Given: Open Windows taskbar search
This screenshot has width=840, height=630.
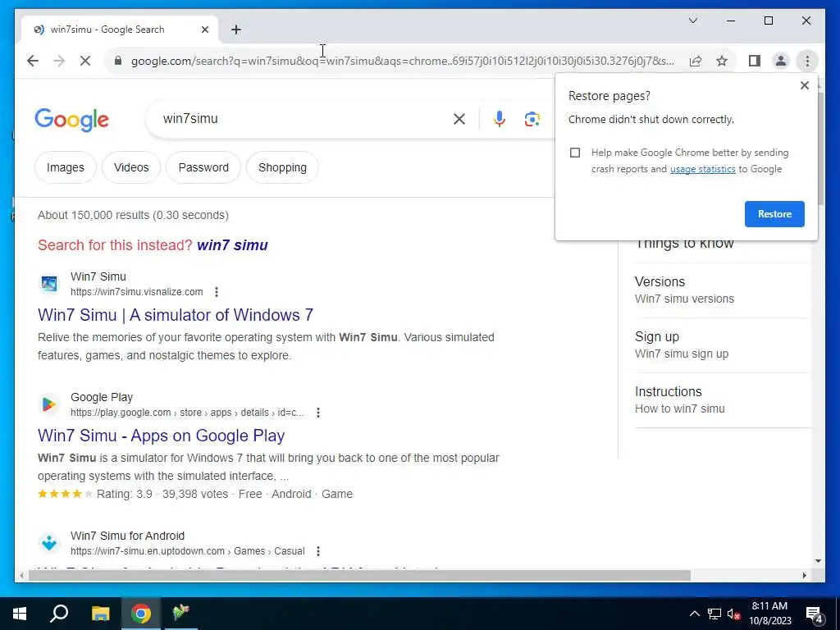Looking at the screenshot, I should pos(59,614).
